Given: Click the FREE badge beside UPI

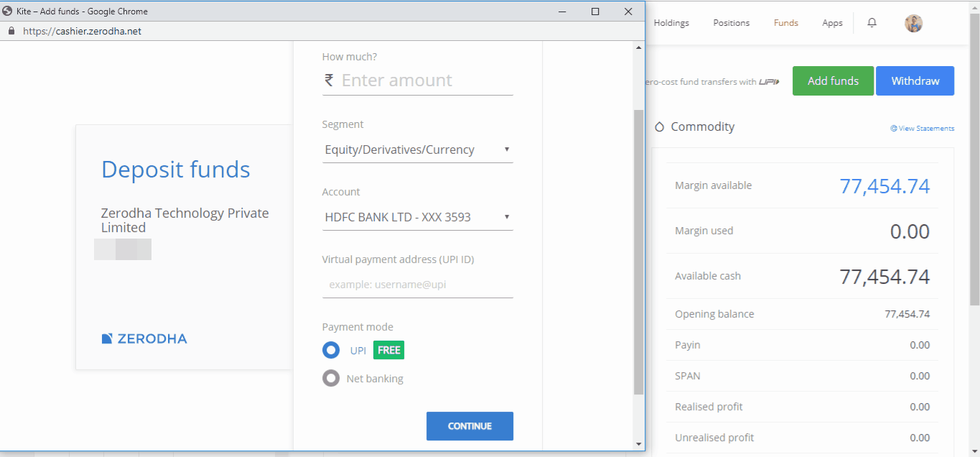Looking at the screenshot, I should [x=389, y=351].
